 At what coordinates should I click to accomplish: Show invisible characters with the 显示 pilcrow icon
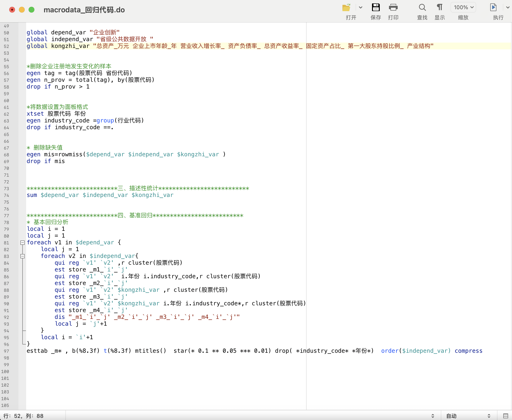point(440,7)
